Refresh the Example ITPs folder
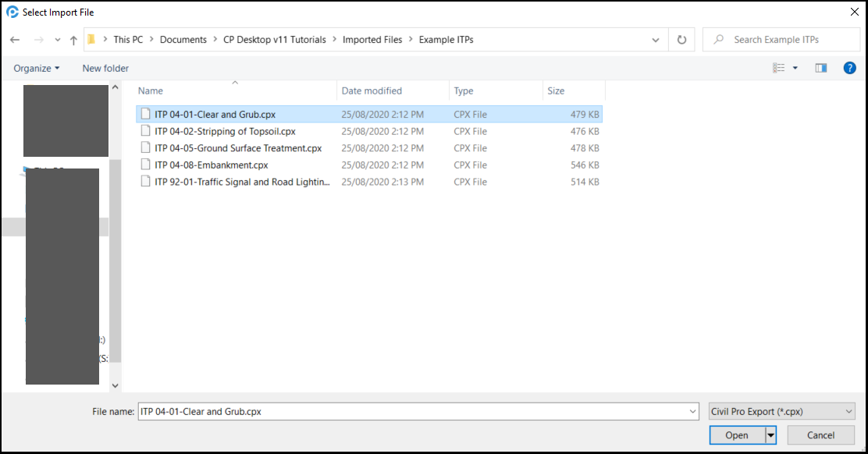Image resolution: width=868 pixels, height=454 pixels. pos(681,40)
